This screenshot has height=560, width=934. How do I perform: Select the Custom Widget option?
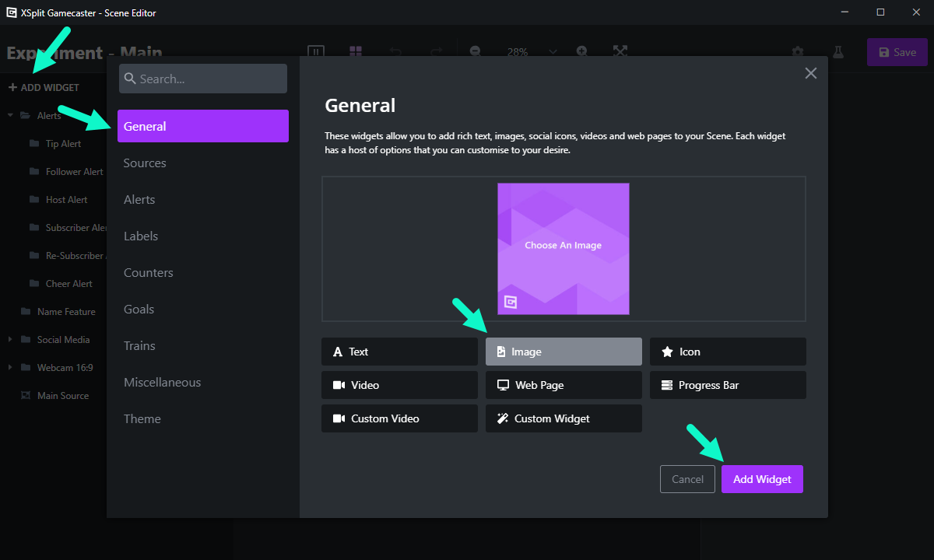564,418
